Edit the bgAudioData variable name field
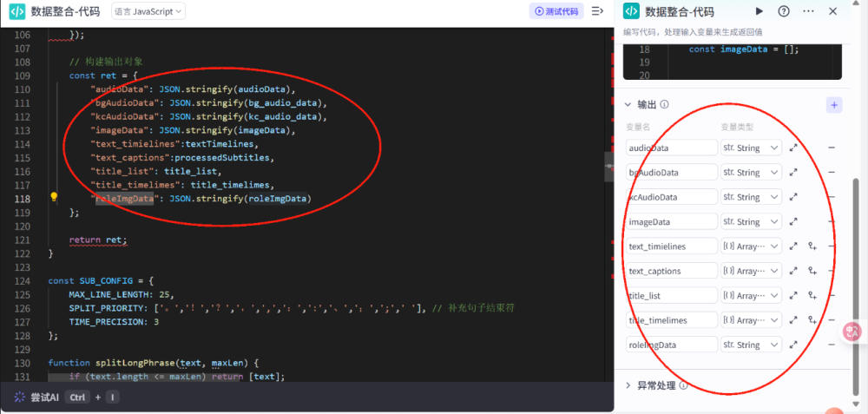 point(672,172)
